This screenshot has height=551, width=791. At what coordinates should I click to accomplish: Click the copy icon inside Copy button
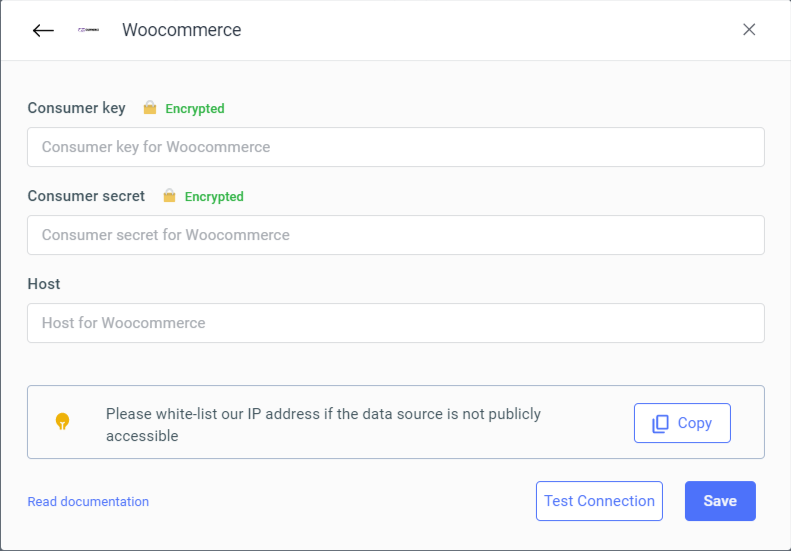pyautogui.click(x=660, y=423)
